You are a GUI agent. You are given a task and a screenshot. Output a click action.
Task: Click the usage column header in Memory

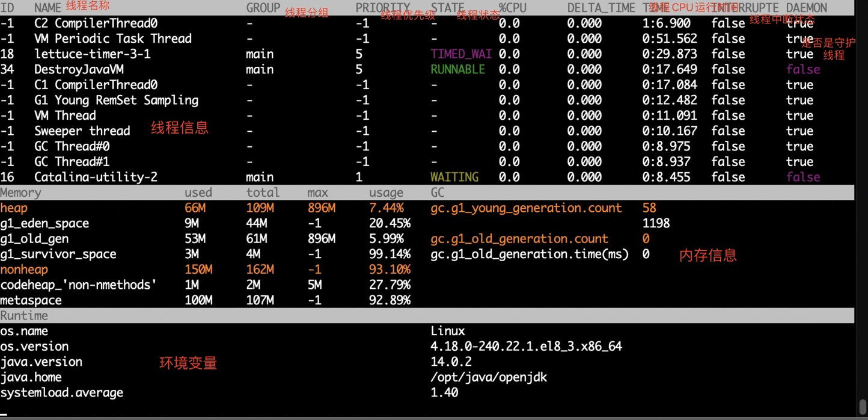(386, 193)
